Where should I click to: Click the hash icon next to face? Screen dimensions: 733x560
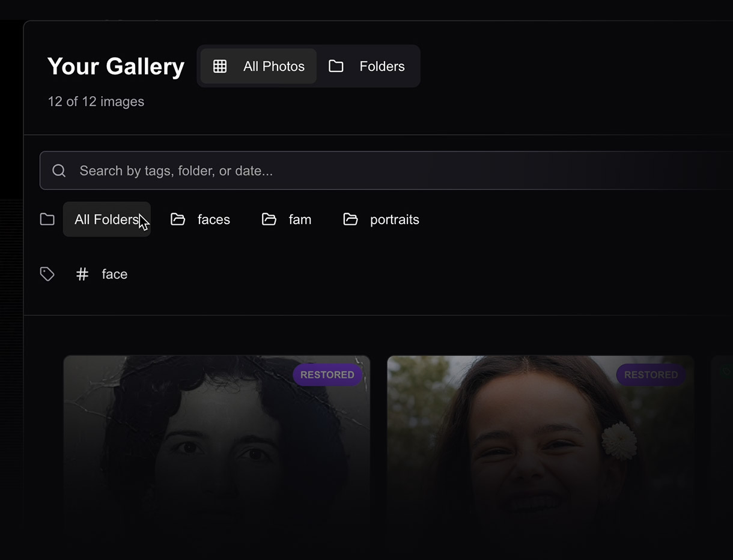82,274
